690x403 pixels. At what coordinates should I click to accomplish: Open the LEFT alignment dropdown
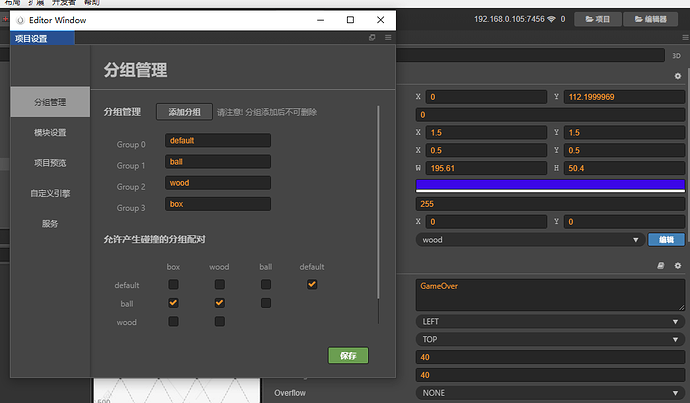point(550,322)
